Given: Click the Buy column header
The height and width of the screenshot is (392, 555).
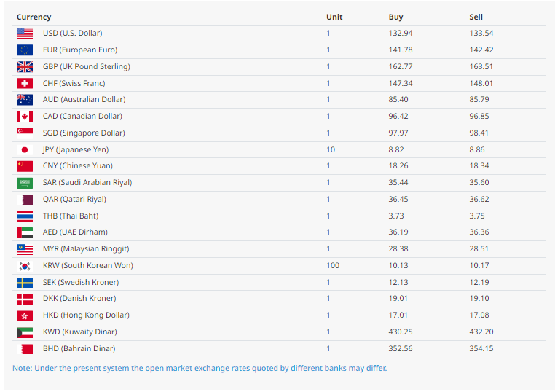Looking at the screenshot, I should pos(395,17).
